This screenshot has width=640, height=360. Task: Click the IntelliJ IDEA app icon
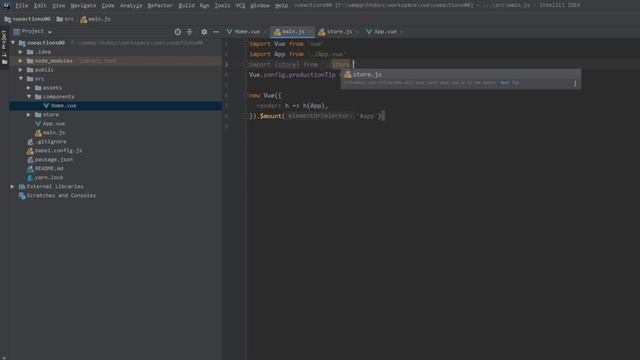pyautogui.click(x=7, y=5)
